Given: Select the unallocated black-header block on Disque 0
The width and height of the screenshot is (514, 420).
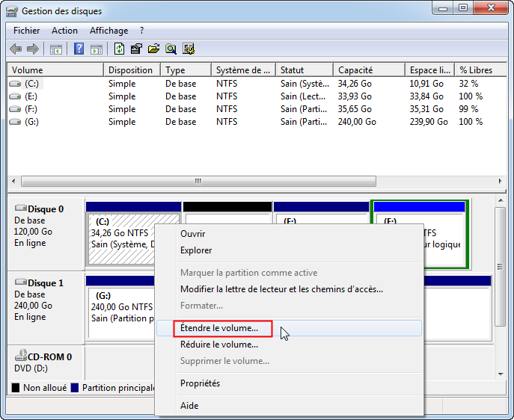Looking at the screenshot, I should pos(227,213).
